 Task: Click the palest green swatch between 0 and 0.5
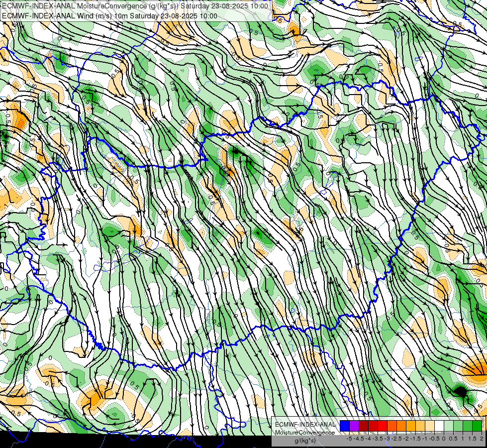[x=449, y=426]
